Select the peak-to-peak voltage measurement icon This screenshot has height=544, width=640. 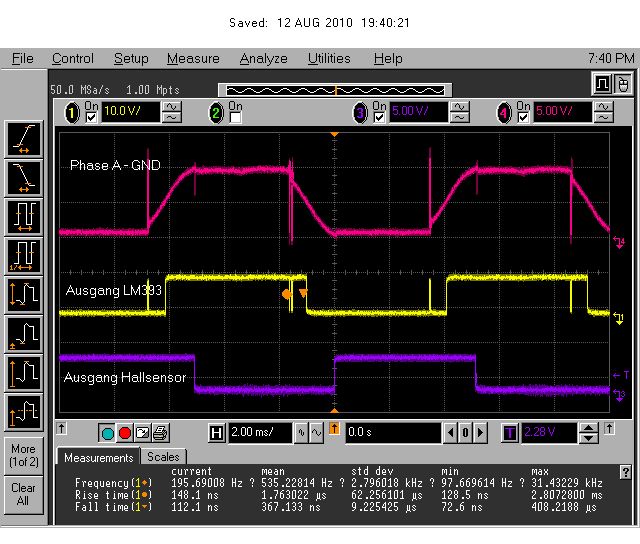tap(24, 295)
